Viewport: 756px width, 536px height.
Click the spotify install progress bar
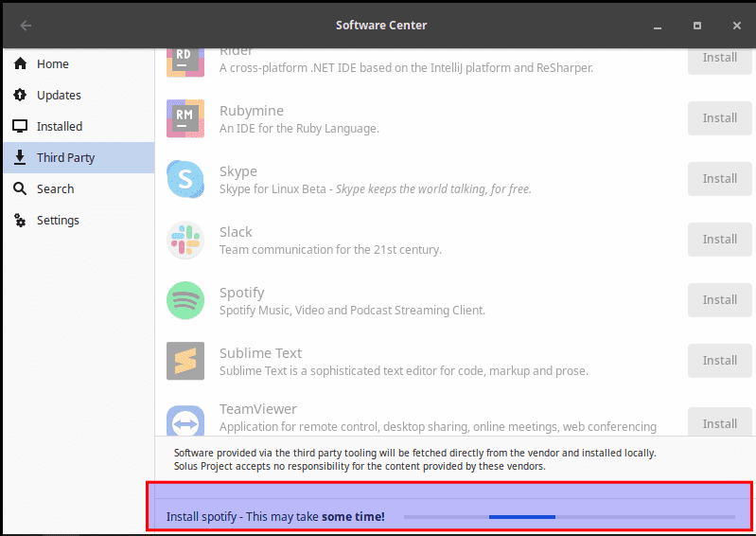[570, 517]
